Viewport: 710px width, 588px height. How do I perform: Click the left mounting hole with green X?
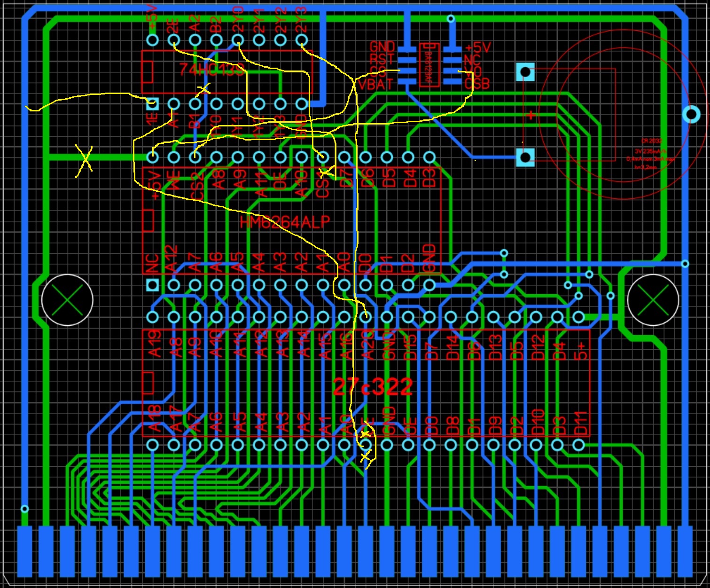(x=67, y=300)
